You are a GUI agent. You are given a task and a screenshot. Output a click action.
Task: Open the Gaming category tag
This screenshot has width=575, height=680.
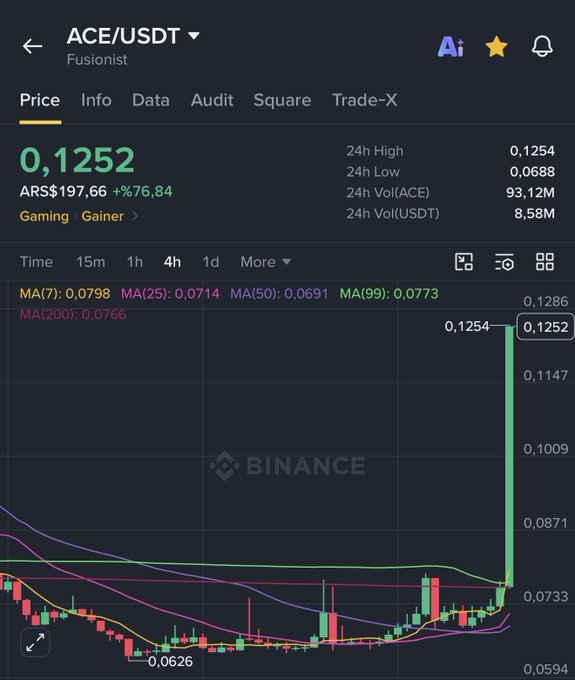44,216
